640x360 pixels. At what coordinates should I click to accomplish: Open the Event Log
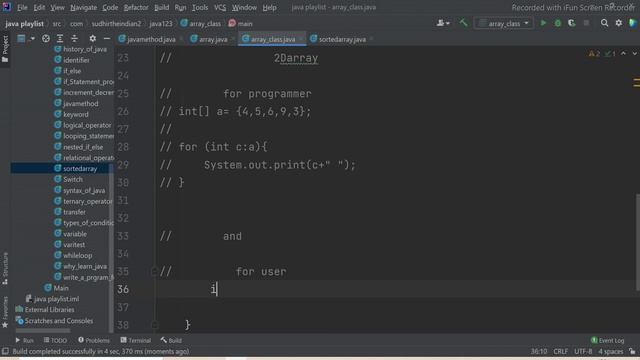click(607, 340)
